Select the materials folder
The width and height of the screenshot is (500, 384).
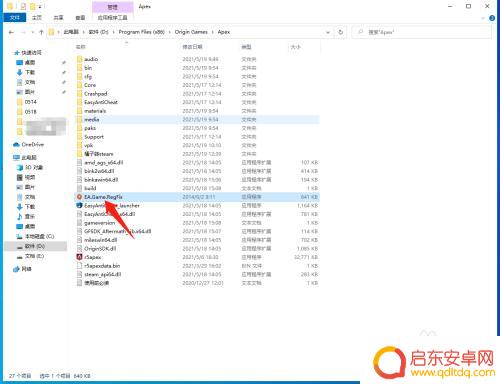pos(197,111)
